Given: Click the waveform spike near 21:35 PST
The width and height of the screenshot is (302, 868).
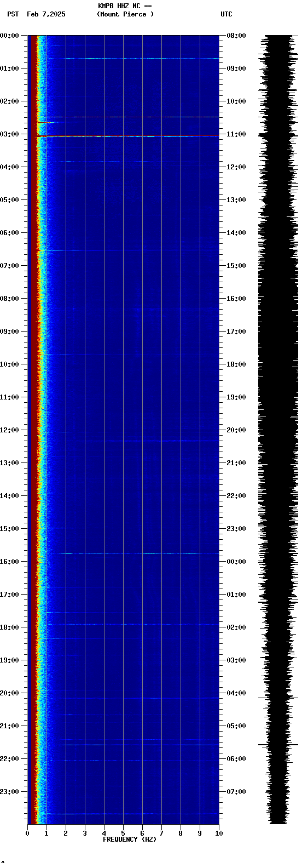Looking at the screenshot, I should tap(278, 745).
